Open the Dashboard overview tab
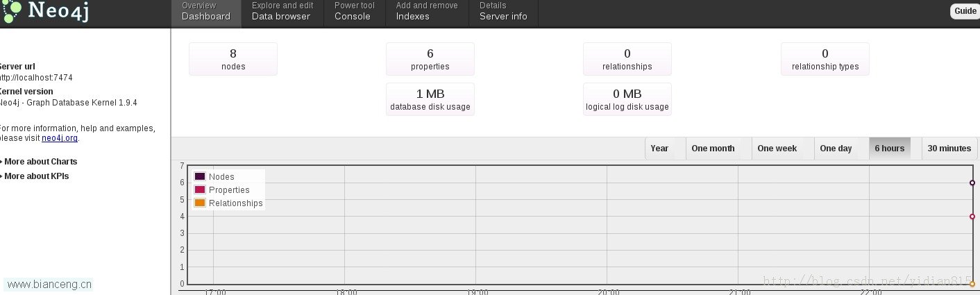The height and width of the screenshot is (295, 980). point(206,13)
